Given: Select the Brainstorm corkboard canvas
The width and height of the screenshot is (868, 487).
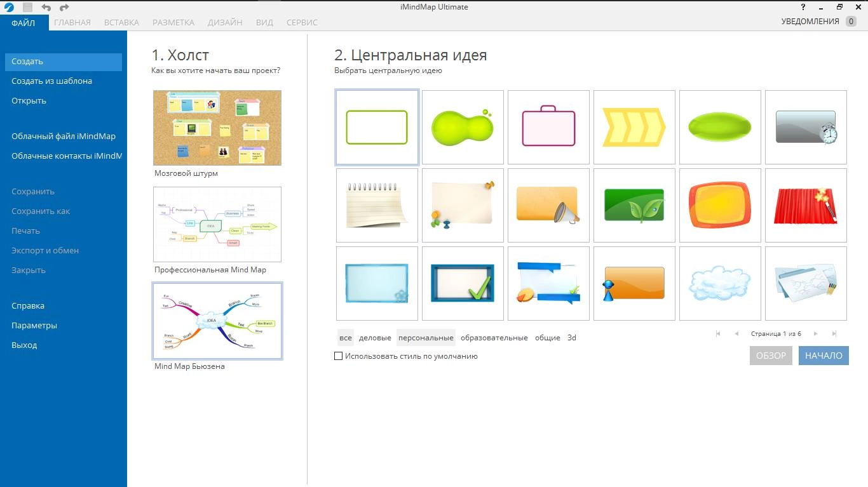Looking at the screenshot, I should pos(217,128).
